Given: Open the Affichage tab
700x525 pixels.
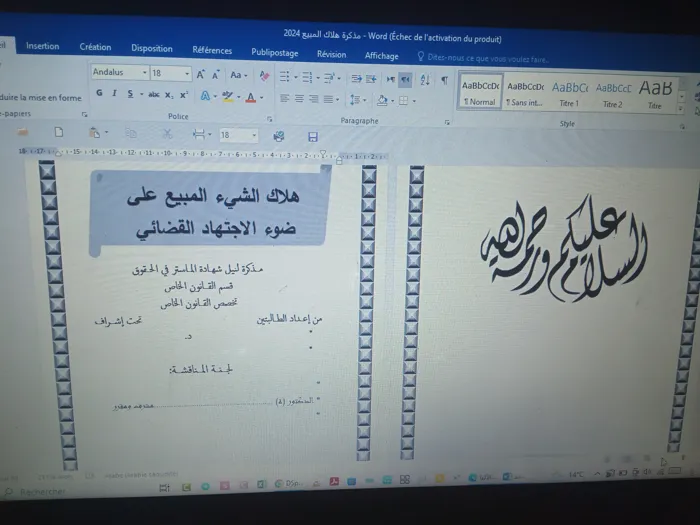Looking at the screenshot, I should tap(381, 56).
